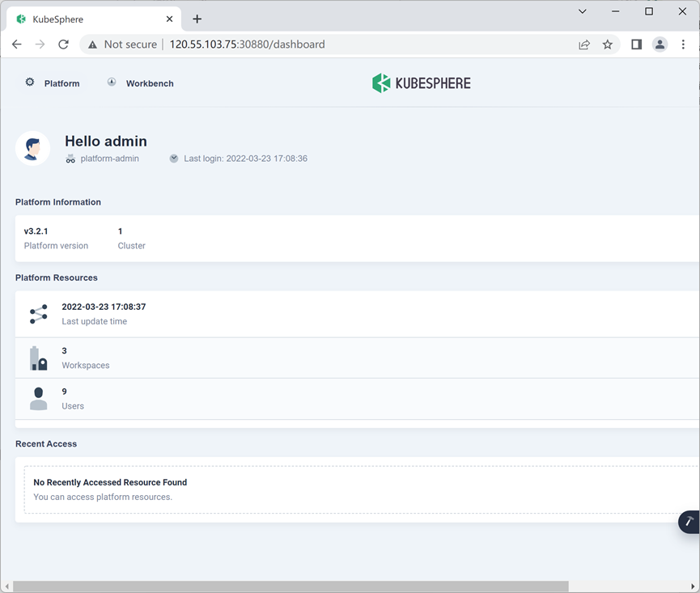Click the address bar URL

[x=247, y=44]
